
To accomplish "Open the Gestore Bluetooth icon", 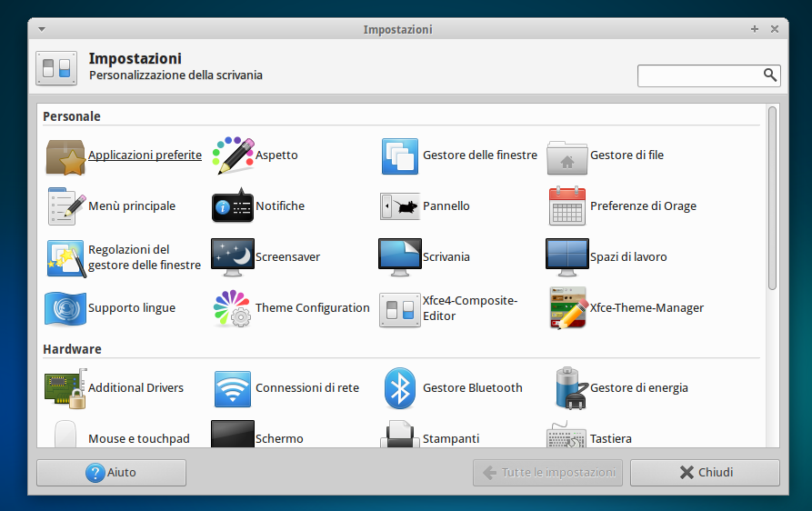I will [400, 388].
